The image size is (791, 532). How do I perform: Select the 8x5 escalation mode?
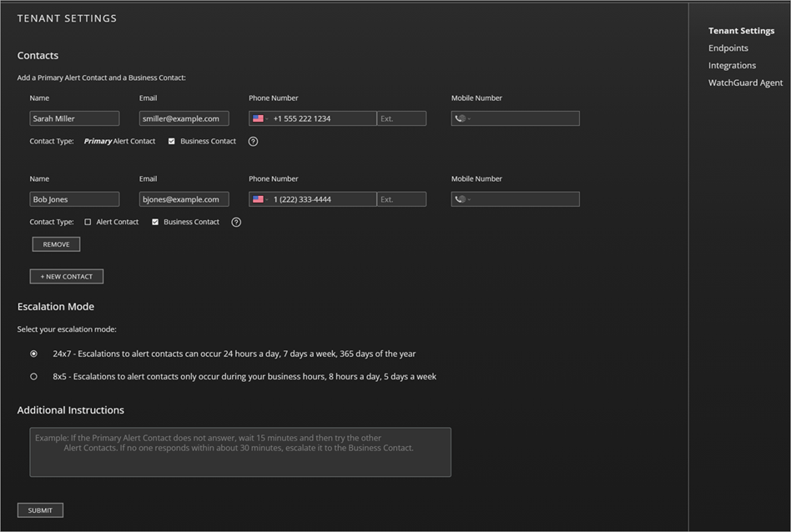33,376
